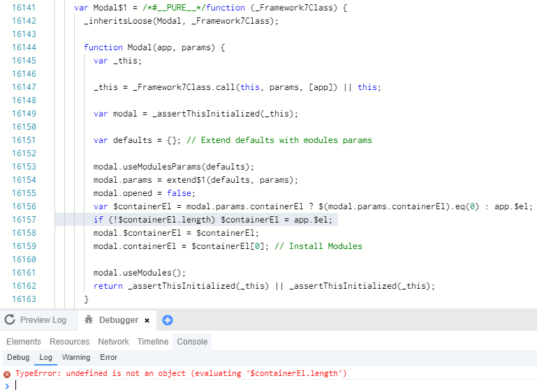
Task: Open the Network panel
Action: click(x=113, y=341)
